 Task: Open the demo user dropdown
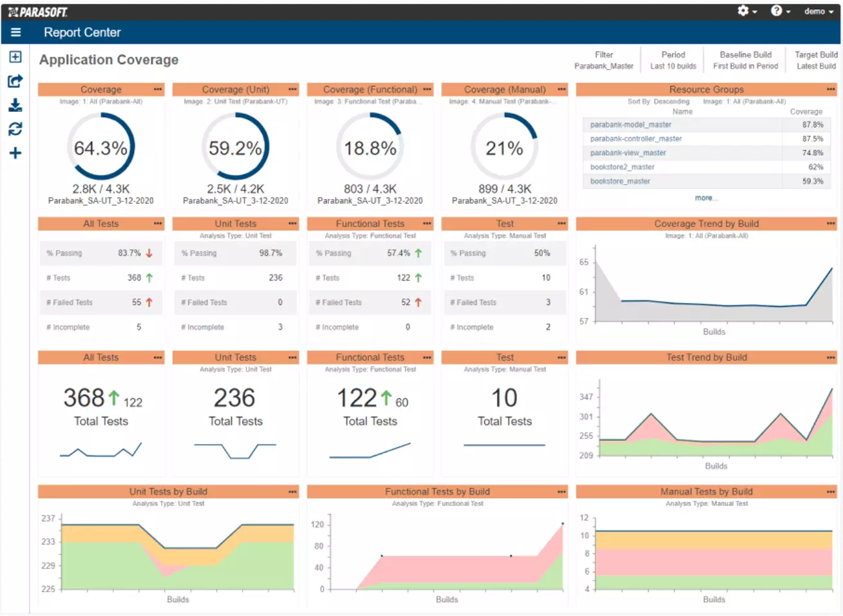(819, 12)
